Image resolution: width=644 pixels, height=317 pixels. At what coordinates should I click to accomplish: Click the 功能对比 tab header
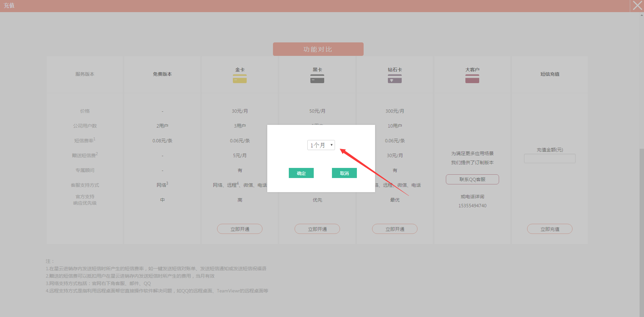(x=318, y=49)
